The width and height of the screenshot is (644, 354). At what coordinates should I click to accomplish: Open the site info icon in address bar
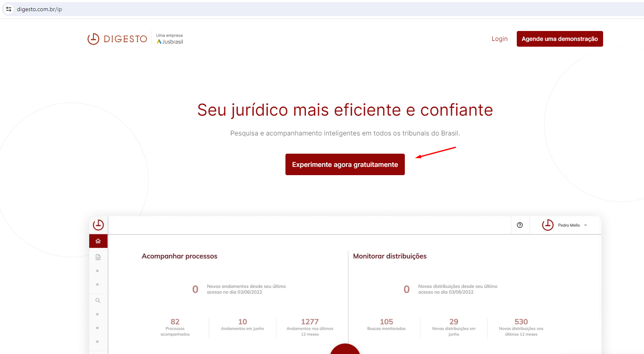[x=9, y=9]
